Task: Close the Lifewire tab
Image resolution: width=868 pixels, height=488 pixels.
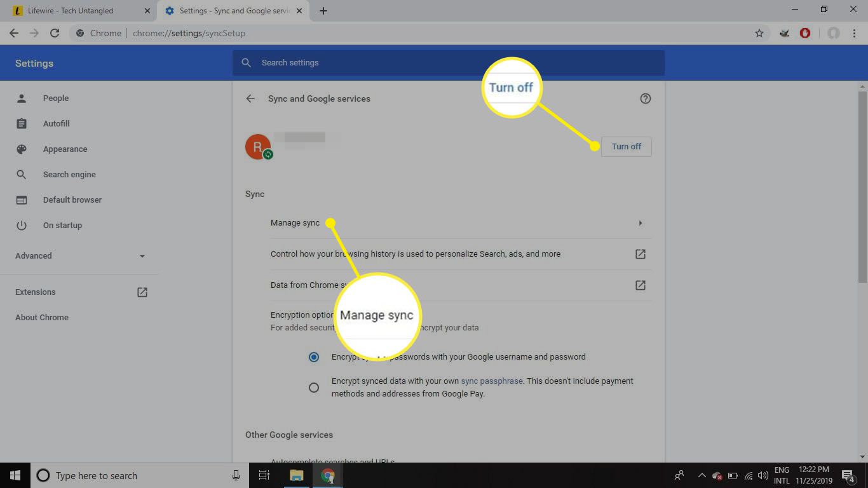Action: 147,11
